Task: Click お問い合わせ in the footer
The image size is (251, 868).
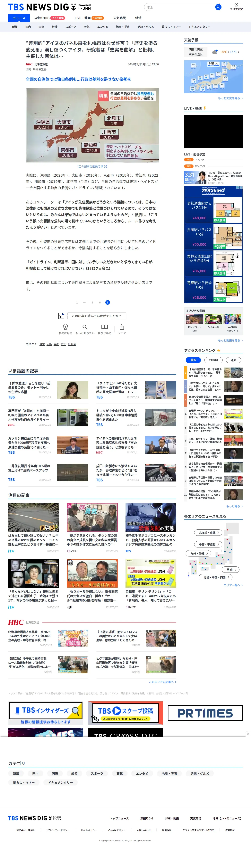Action: (x=144, y=830)
